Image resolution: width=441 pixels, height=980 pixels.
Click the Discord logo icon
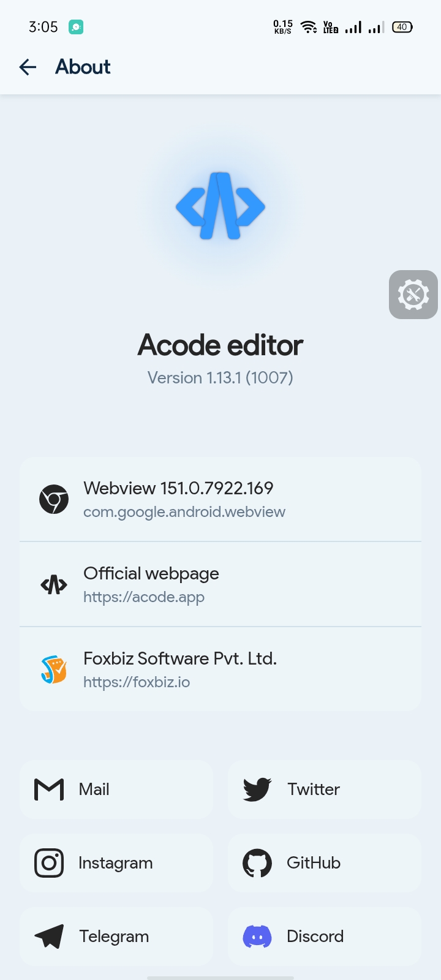257,937
